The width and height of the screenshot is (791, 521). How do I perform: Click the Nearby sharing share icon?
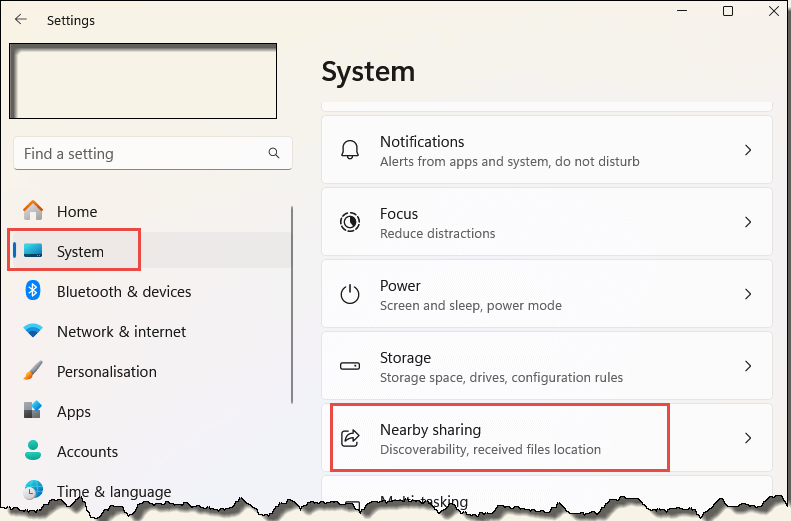[350, 438]
